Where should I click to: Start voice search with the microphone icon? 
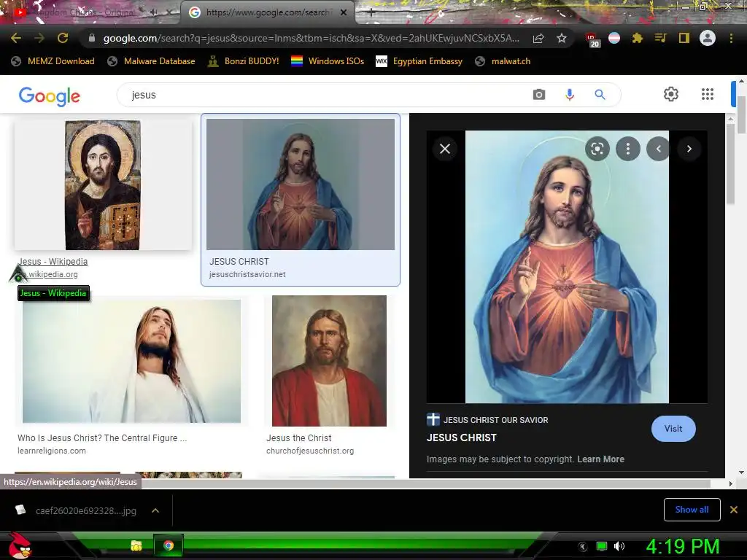pos(569,95)
